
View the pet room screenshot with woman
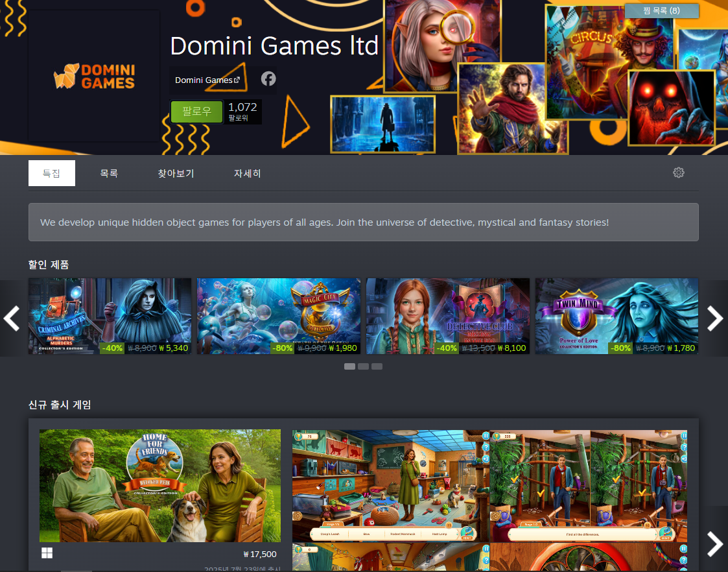tap(391, 486)
